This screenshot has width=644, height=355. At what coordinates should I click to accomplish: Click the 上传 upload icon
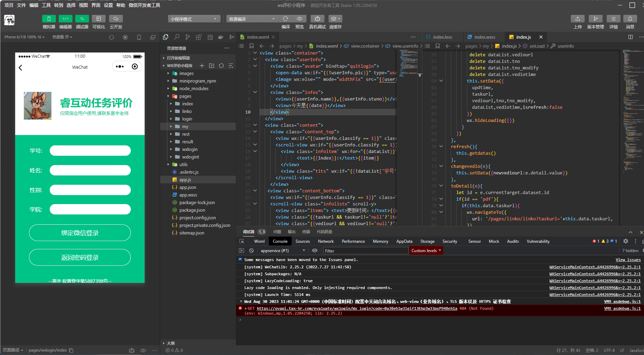point(578,19)
